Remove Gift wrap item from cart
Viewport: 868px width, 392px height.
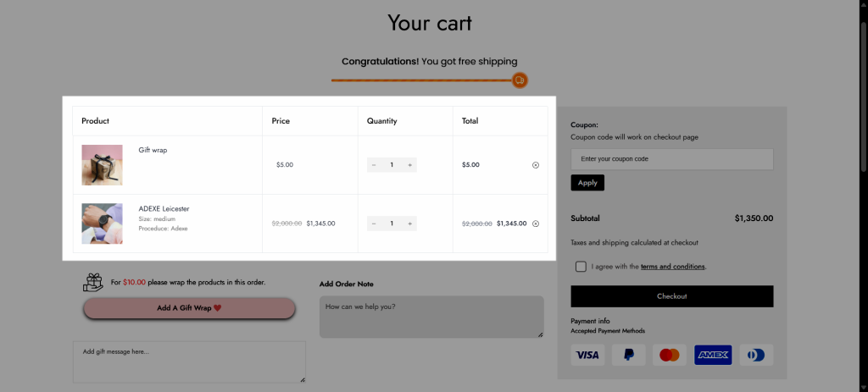click(x=536, y=165)
